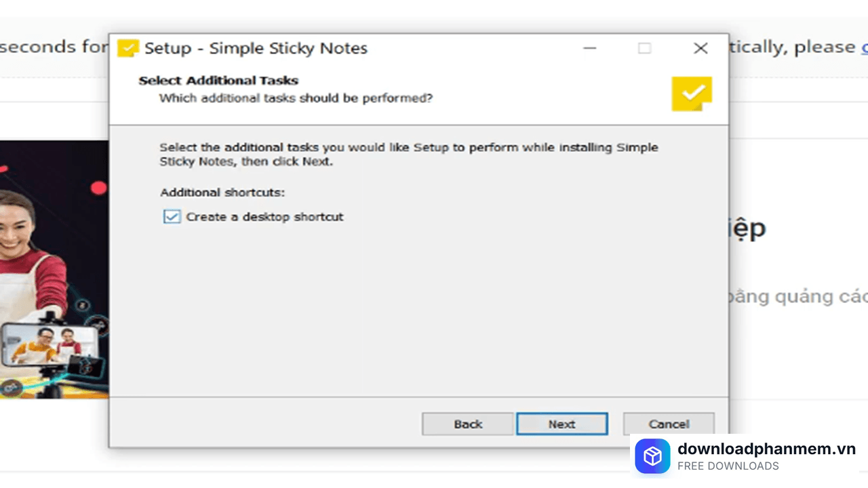This screenshot has height=488, width=868.
Task: Open the advertisement image on the left
Action: pos(54,271)
